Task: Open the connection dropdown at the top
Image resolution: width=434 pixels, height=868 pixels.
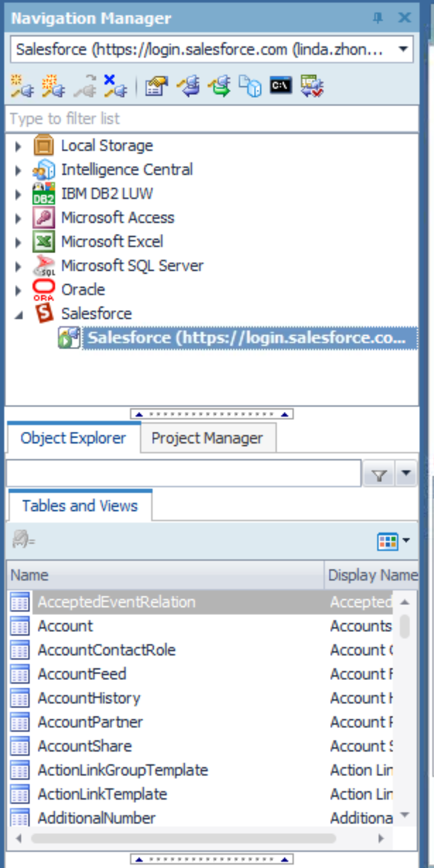Action: coord(403,49)
